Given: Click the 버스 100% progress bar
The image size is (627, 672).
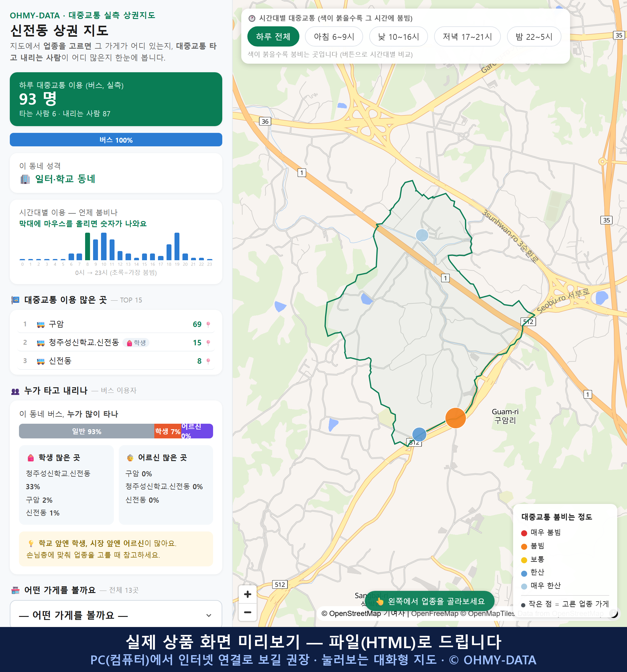Looking at the screenshot, I should [x=116, y=140].
